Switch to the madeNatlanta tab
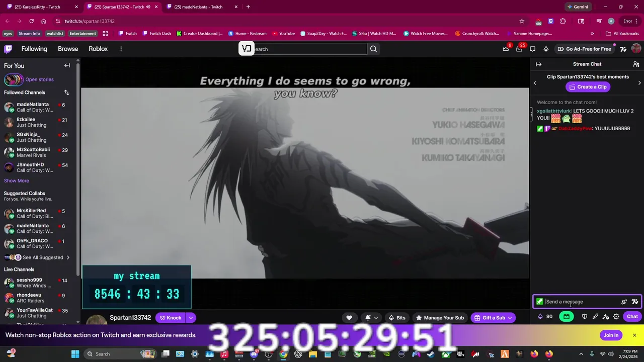 pyautogui.click(x=202, y=7)
